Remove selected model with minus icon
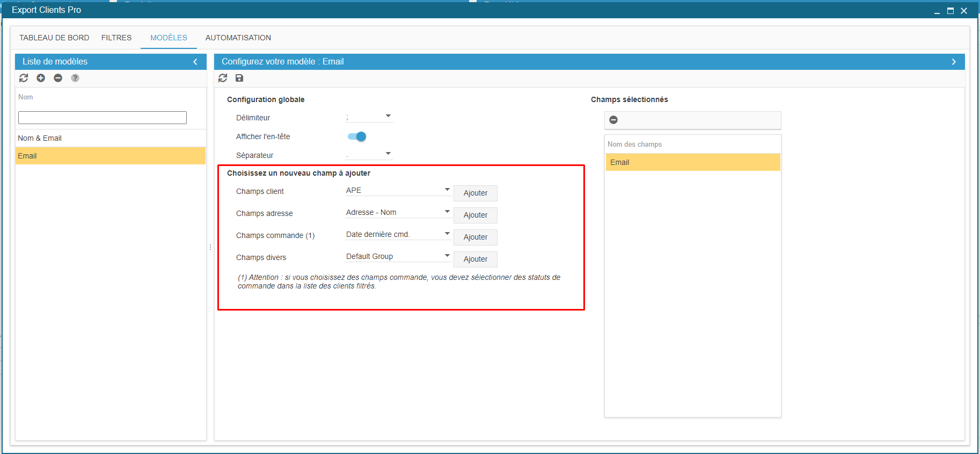Image resolution: width=980 pixels, height=454 pixels. (58, 78)
